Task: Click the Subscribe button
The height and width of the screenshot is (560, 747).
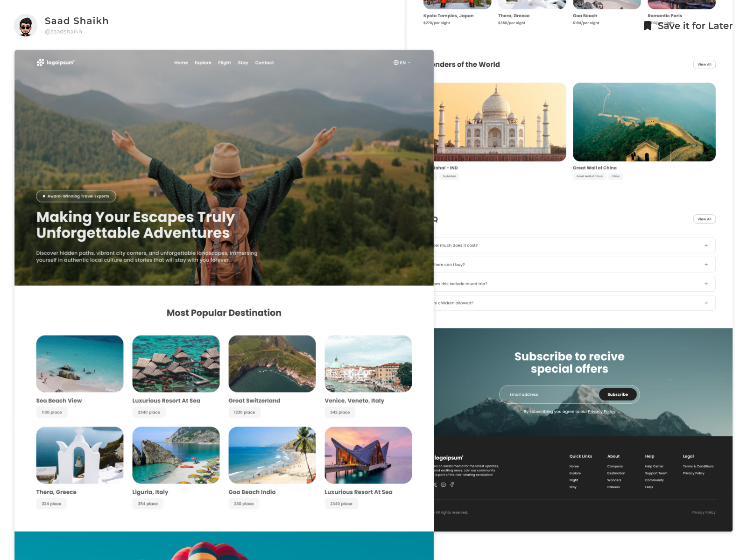Action: pyautogui.click(x=617, y=394)
